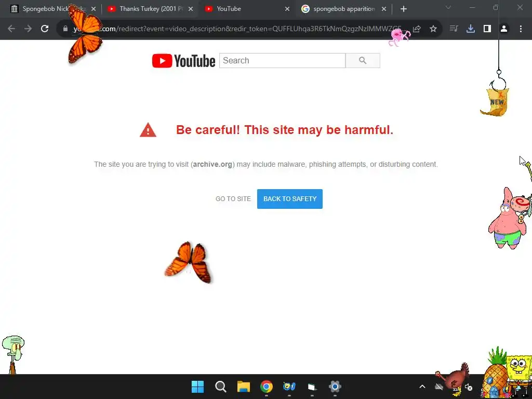Click the browser forward arrow
Image resolution: width=532 pixels, height=399 pixels.
[x=28, y=29]
